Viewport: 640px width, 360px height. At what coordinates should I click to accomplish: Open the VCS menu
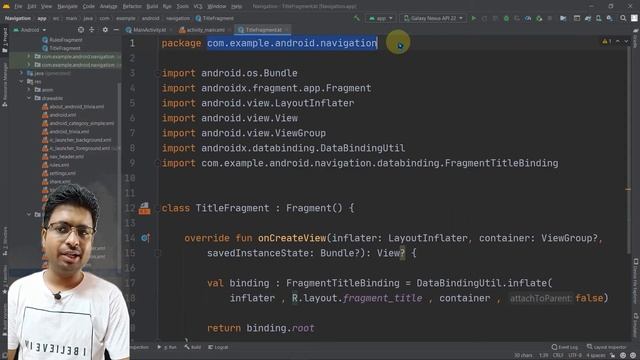pos(198,6)
